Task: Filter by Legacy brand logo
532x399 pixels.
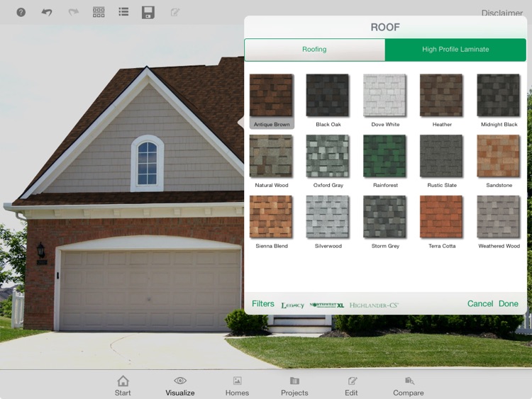Action: tap(292, 305)
